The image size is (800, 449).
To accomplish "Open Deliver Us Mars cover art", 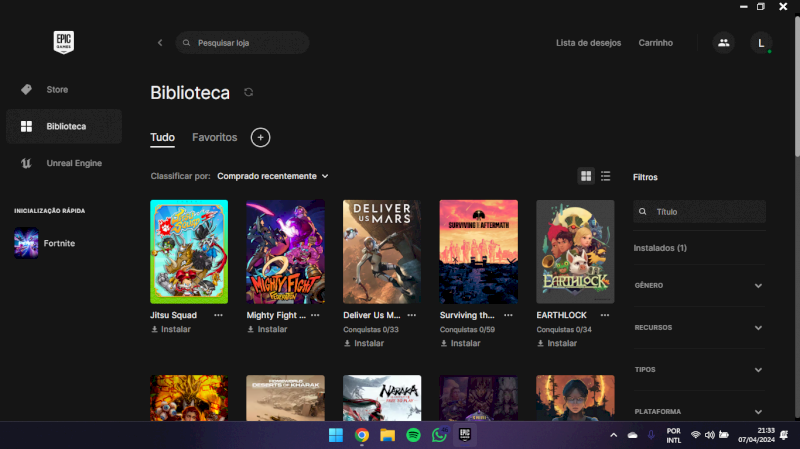I will pyautogui.click(x=382, y=252).
